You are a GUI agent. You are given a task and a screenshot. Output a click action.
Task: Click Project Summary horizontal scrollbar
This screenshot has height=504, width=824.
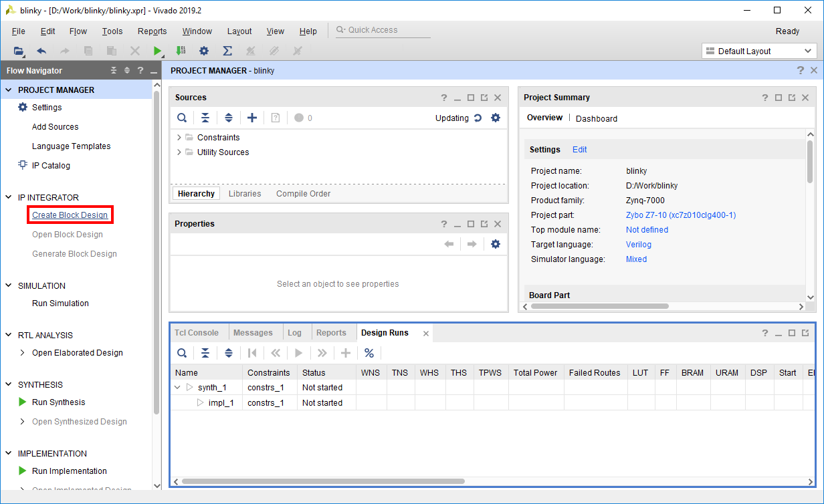[x=600, y=306]
